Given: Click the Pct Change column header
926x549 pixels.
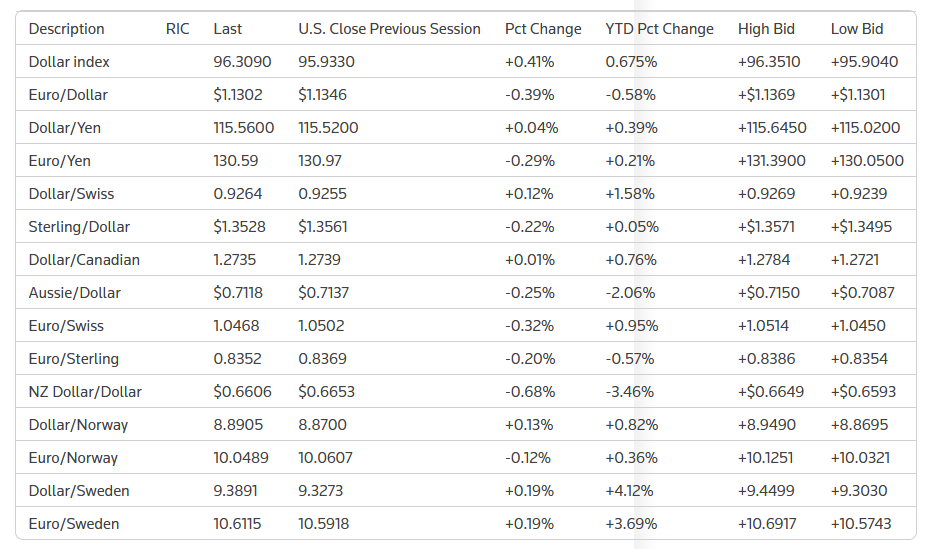Looking at the screenshot, I should click(545, 29).
